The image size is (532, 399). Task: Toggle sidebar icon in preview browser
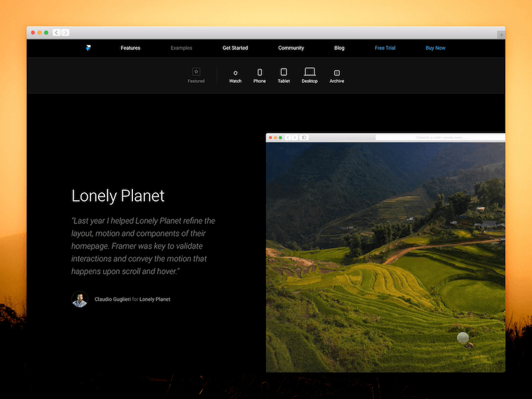(x=304, y=138)
